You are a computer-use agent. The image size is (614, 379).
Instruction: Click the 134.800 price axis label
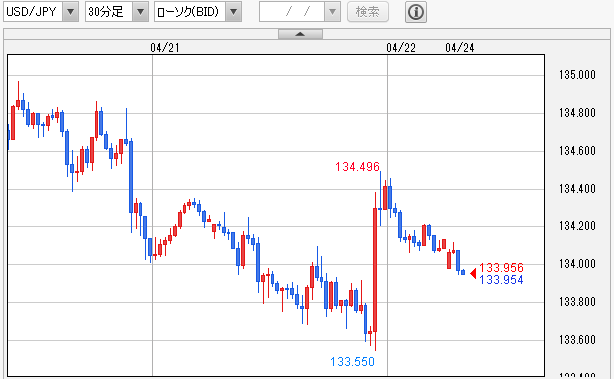point(577,113)
